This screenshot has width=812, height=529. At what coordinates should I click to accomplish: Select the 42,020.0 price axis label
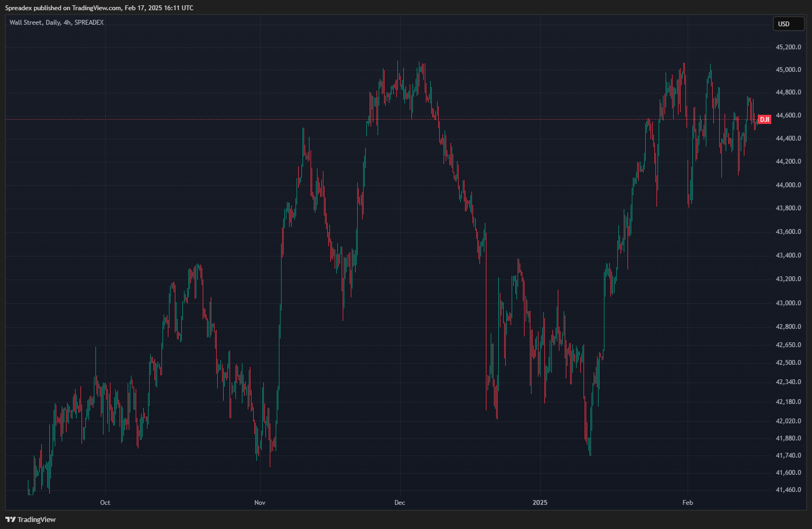(x=788, y=421)
